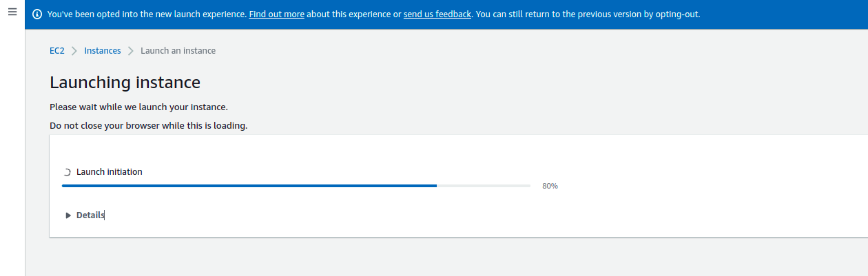Click the Launch initiation step label
Screen dimensions: 868x276
click(x=110, y=172)
